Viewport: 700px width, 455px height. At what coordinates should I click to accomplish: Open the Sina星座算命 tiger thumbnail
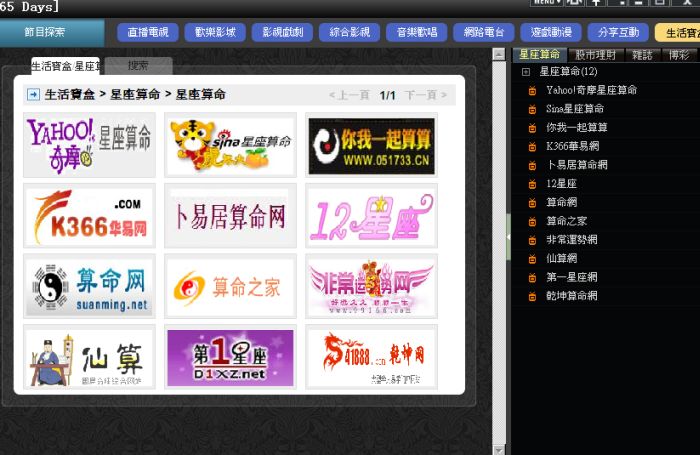230,145
